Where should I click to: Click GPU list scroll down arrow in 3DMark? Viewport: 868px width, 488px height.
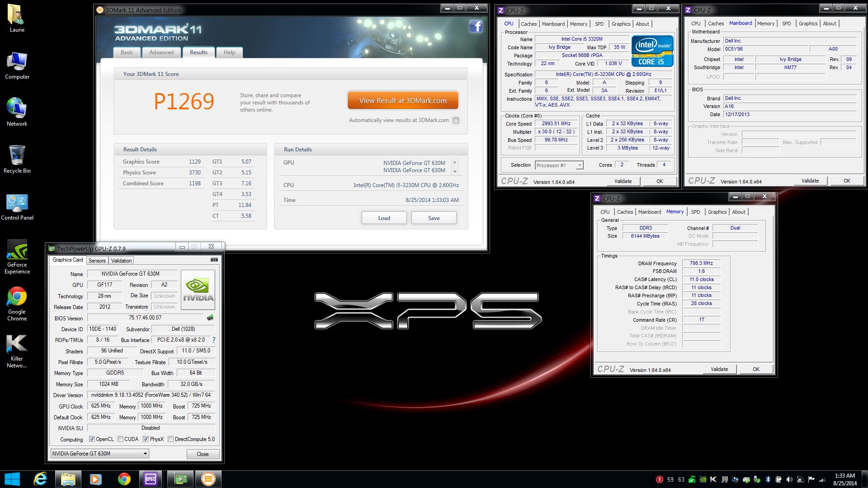[x=455, y=171]
